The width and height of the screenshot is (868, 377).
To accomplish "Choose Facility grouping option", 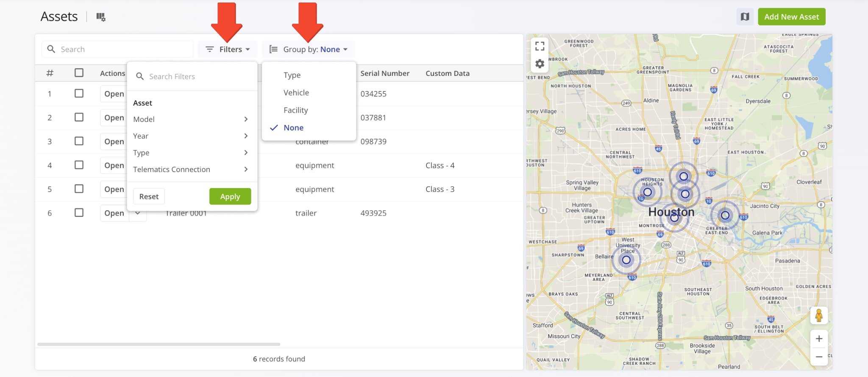I will click(x=295, y=110).
